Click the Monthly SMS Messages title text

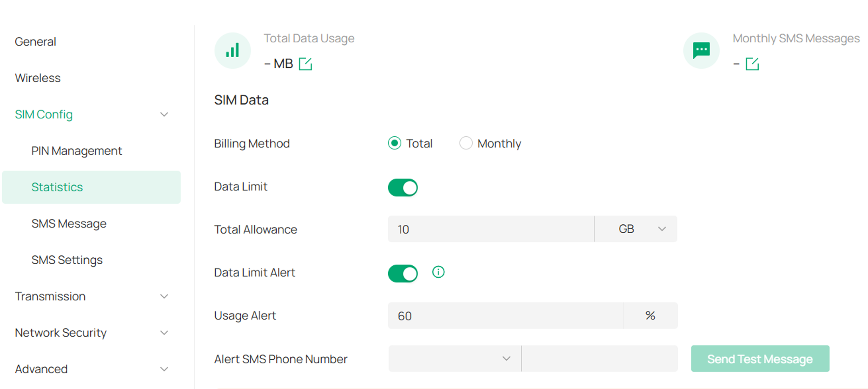click(796, 39)
